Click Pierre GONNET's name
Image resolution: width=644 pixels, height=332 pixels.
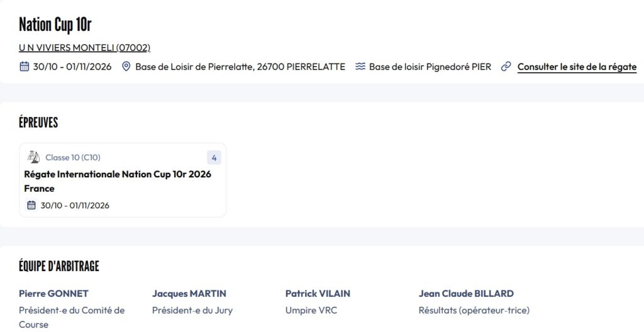[53, 294]
